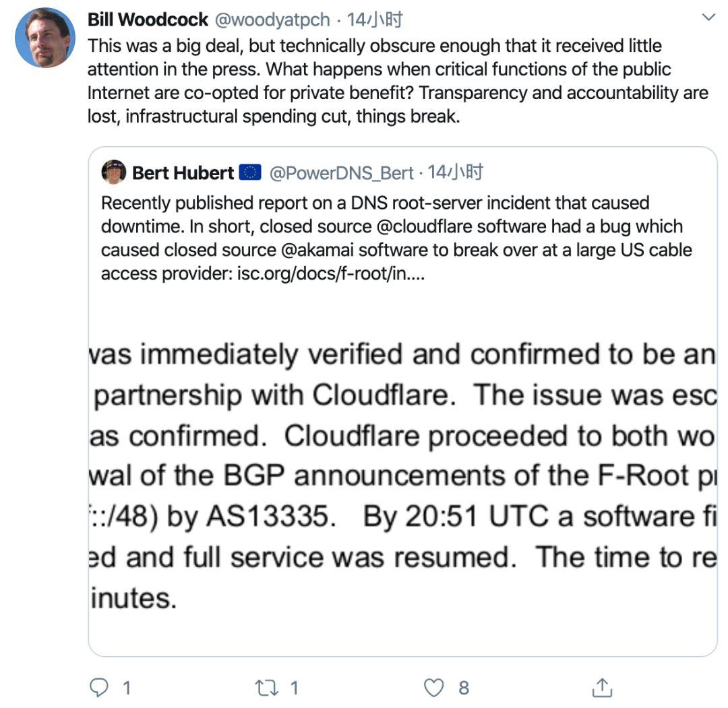The height and width of the screenshot is (708, 728).
Task: Click the @woodyatpch handle
Action: [272, 20]
